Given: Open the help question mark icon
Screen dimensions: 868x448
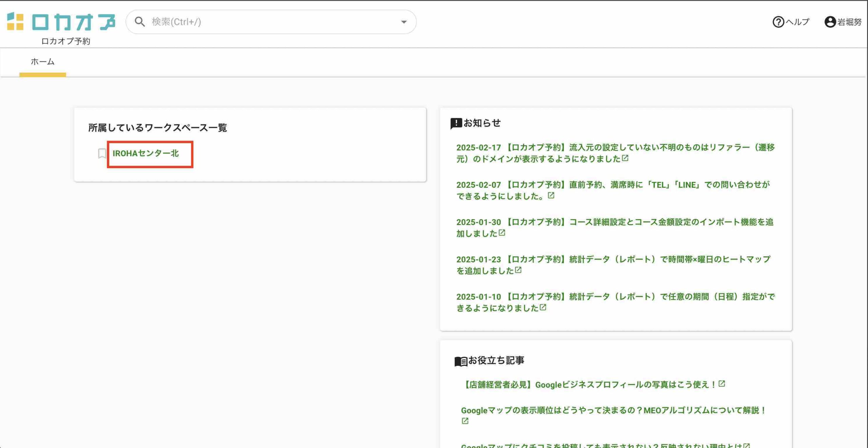Looking at the screenshot, I should point(778,22).
